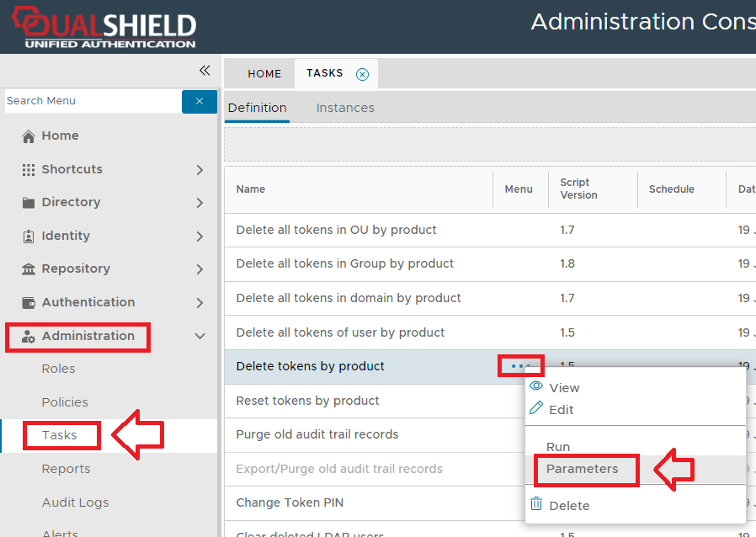Click the Identity badge icon in sidebar
756x537 pixels.
[x=29, y=237]
